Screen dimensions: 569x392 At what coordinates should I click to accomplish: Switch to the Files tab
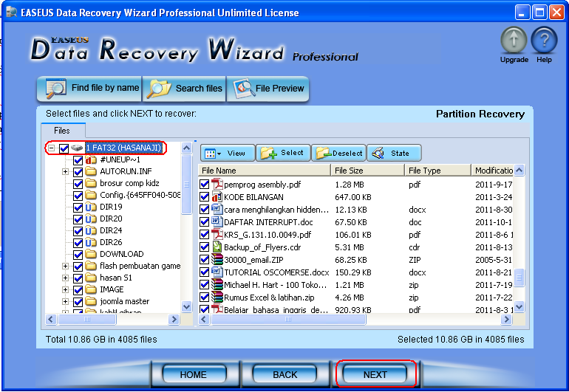pyautogui.click(x=62, y=131)
